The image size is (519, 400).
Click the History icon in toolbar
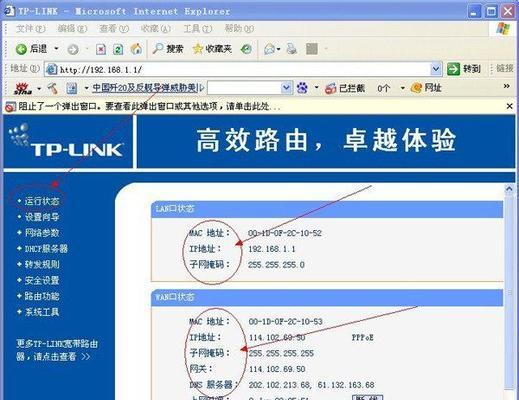pyautogui.click(x=246, y=49)
